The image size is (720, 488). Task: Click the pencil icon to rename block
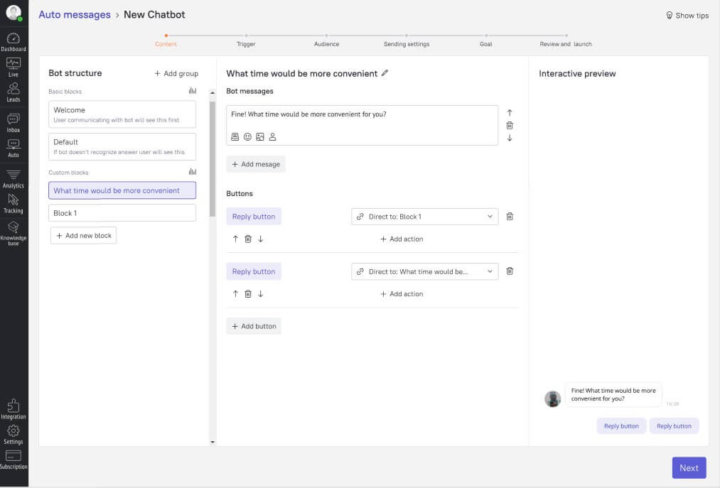[x=386, y=73]
